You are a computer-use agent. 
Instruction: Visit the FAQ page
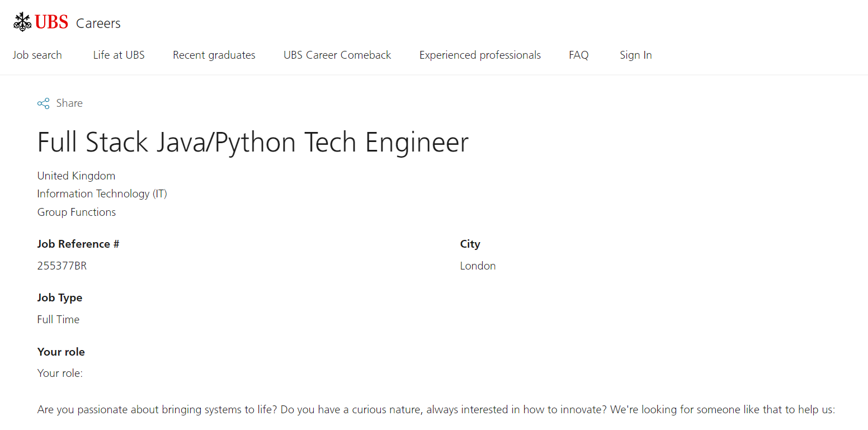coord(578,55)
